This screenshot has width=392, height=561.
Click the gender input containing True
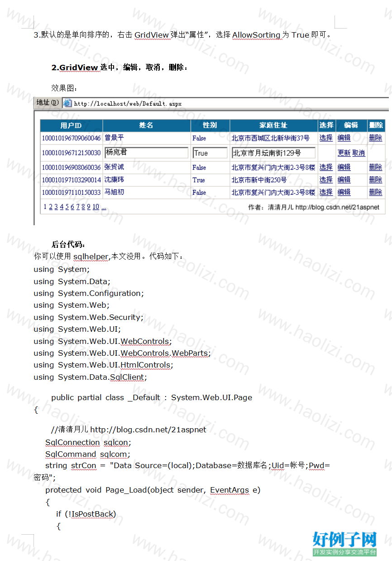[x=210, y=153]
